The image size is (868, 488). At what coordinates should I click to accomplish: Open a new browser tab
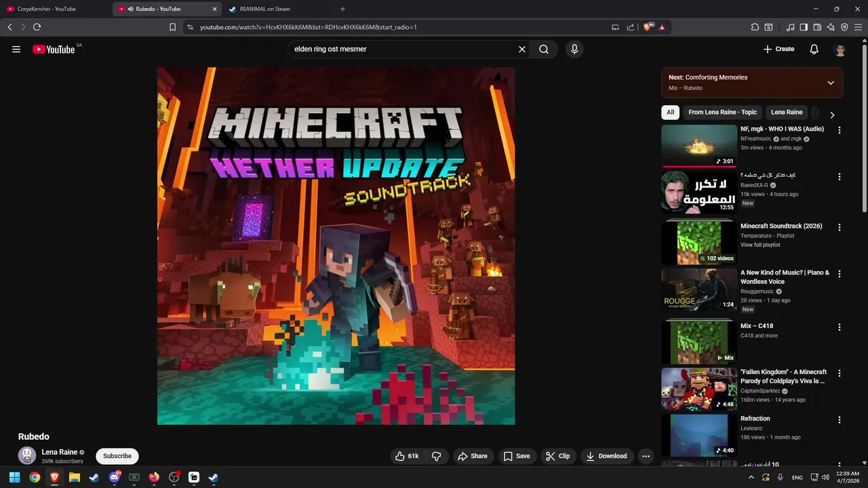pos(342,9)
